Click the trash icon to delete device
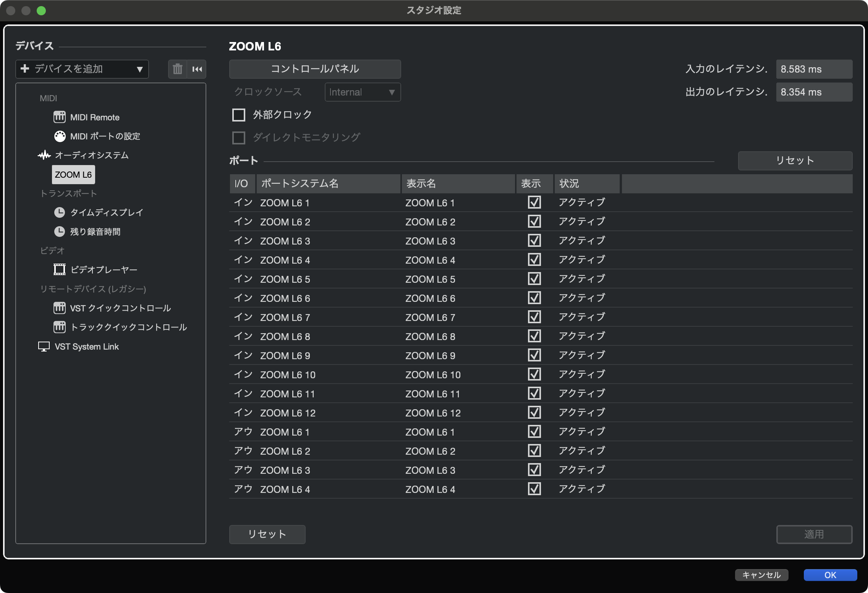Image resolution: width=868 pixels, height=593 pixels. [177, 69]
